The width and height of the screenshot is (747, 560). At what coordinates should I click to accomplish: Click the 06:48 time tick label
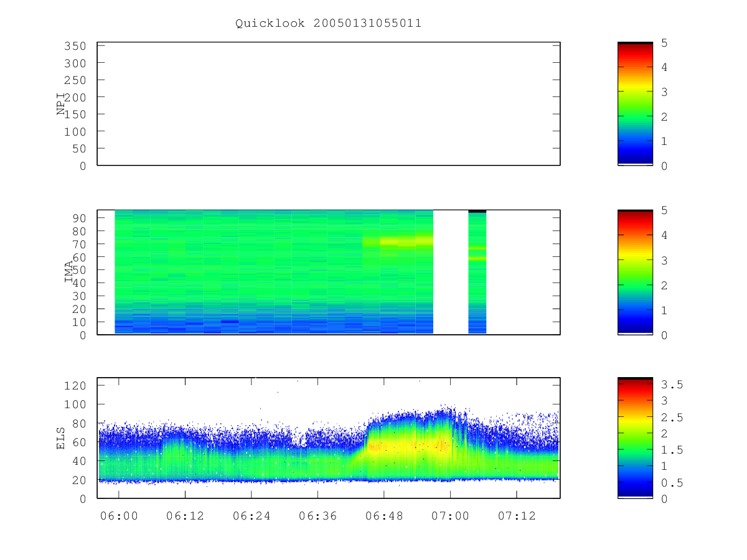384,516
